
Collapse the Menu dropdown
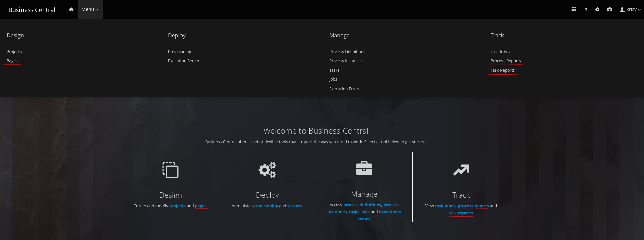90,9
